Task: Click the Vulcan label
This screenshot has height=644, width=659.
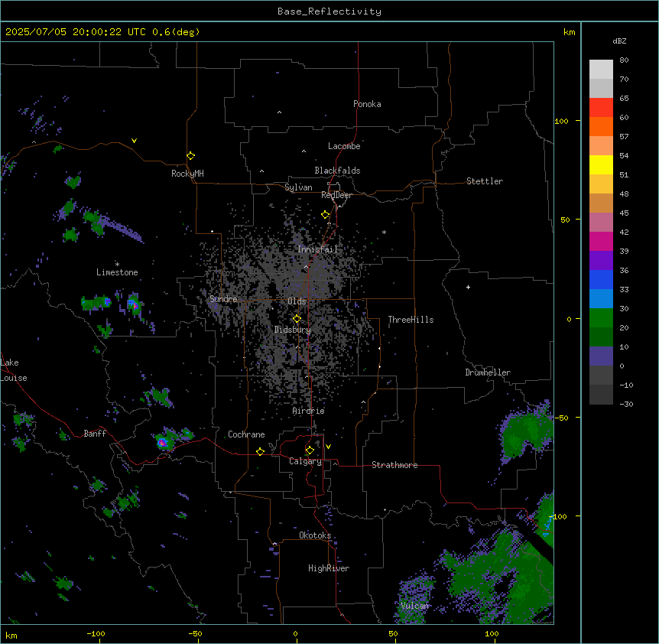Action: 415,606
